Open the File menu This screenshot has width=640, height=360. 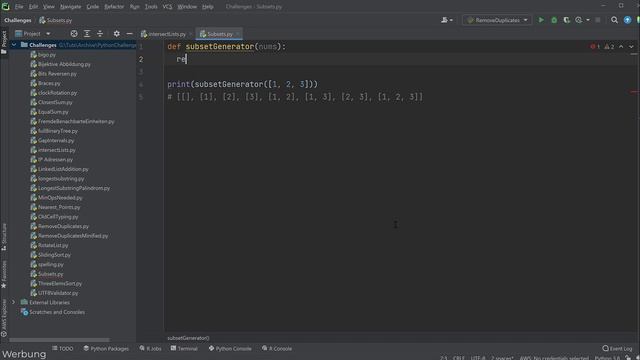point(19,7)
